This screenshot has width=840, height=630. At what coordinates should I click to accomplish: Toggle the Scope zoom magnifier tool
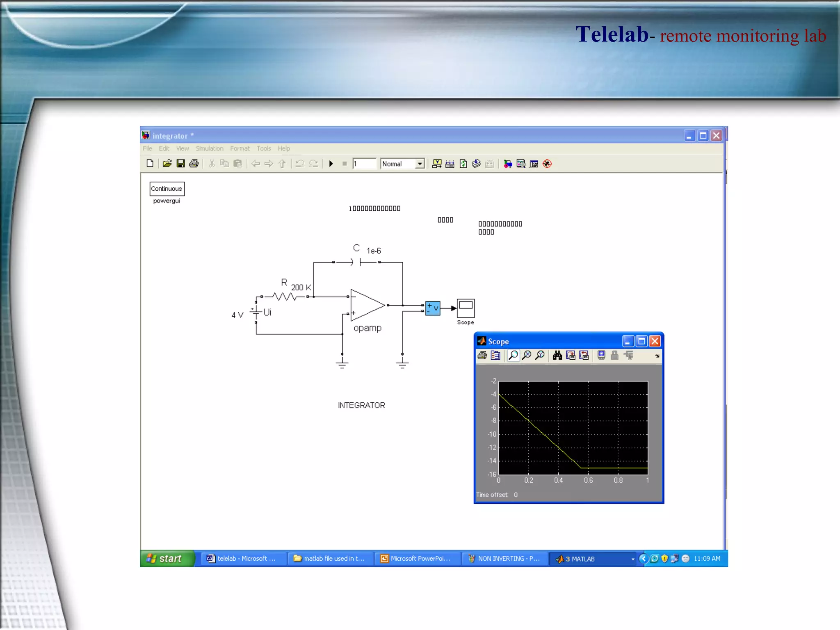pos(513,355)
